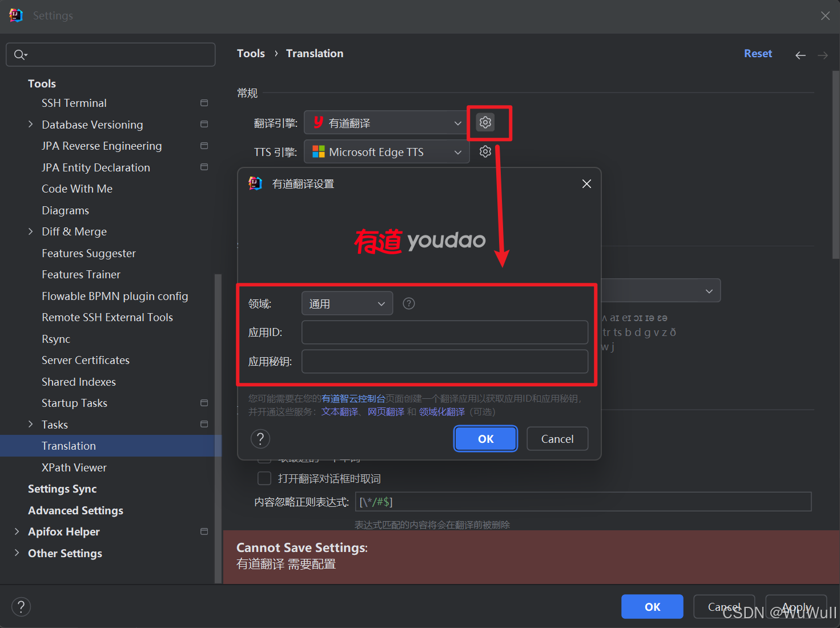Open Settings window help icon
The image size is (840, 628).
tap(21, 607)
